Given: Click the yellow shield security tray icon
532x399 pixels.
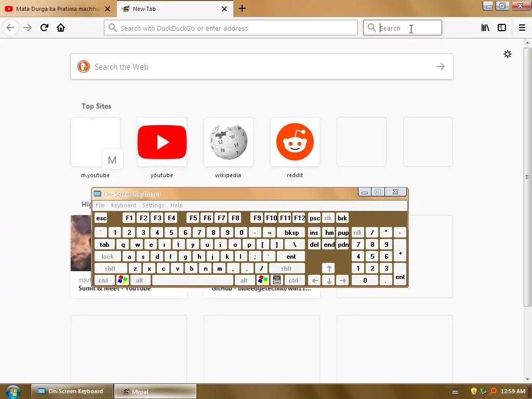Looking at the screenshot, I should coord(474,392).
